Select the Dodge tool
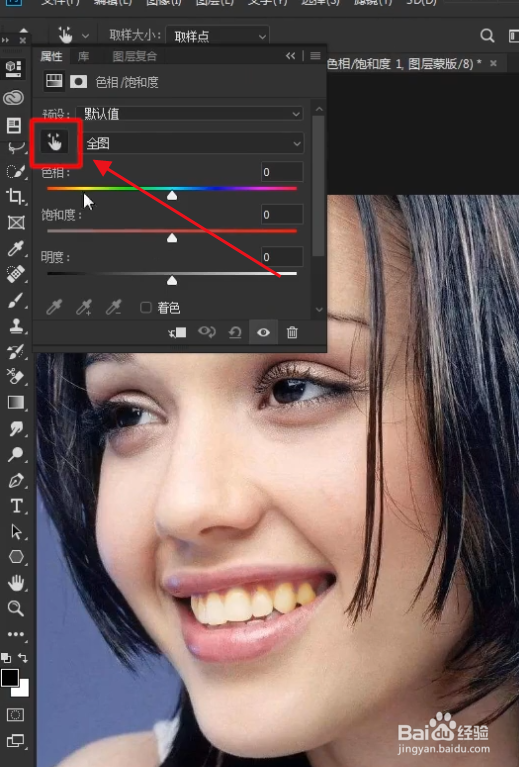 coord(16,454)
